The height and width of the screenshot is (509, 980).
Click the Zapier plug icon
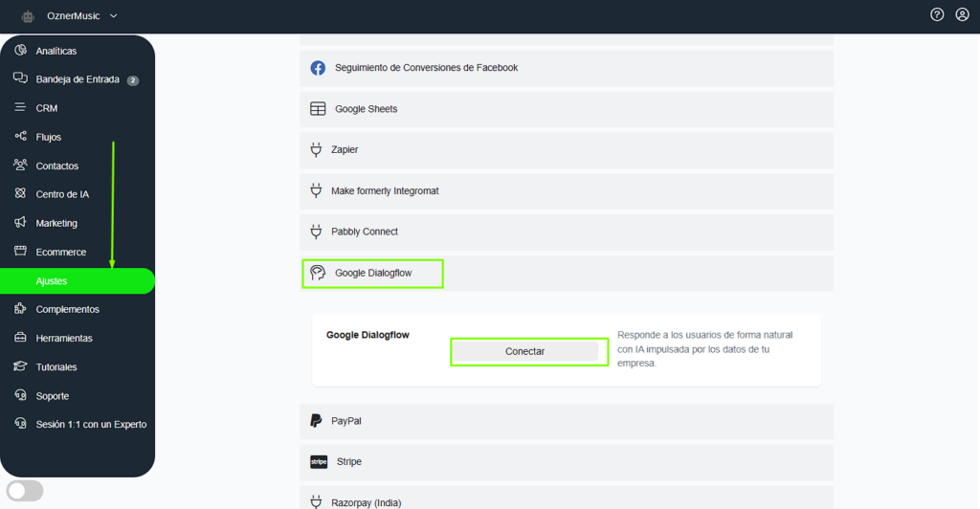[x=317, y=150]
